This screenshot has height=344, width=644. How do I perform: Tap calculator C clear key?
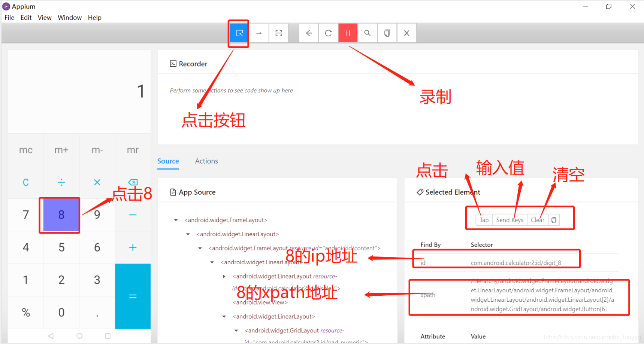(26, 182)
